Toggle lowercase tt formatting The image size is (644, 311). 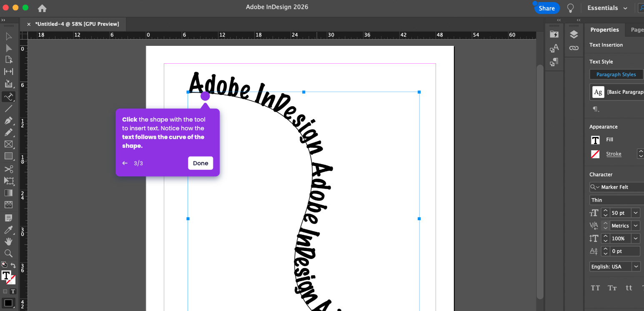(629, 288)
